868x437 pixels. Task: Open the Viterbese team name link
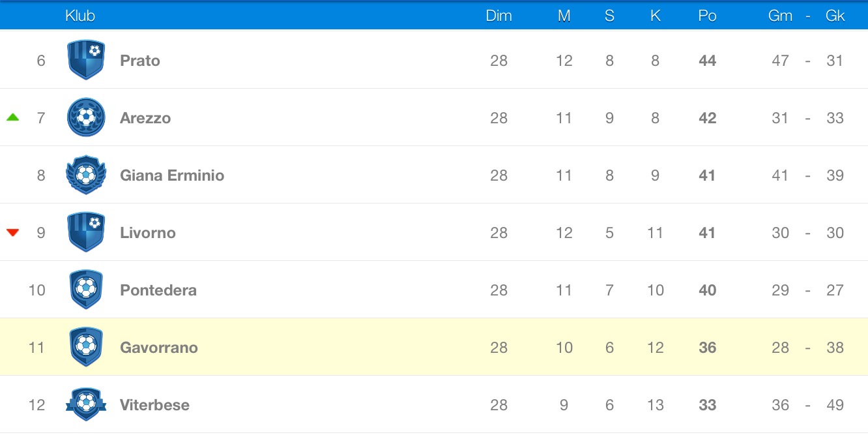[x=154, y=405]
